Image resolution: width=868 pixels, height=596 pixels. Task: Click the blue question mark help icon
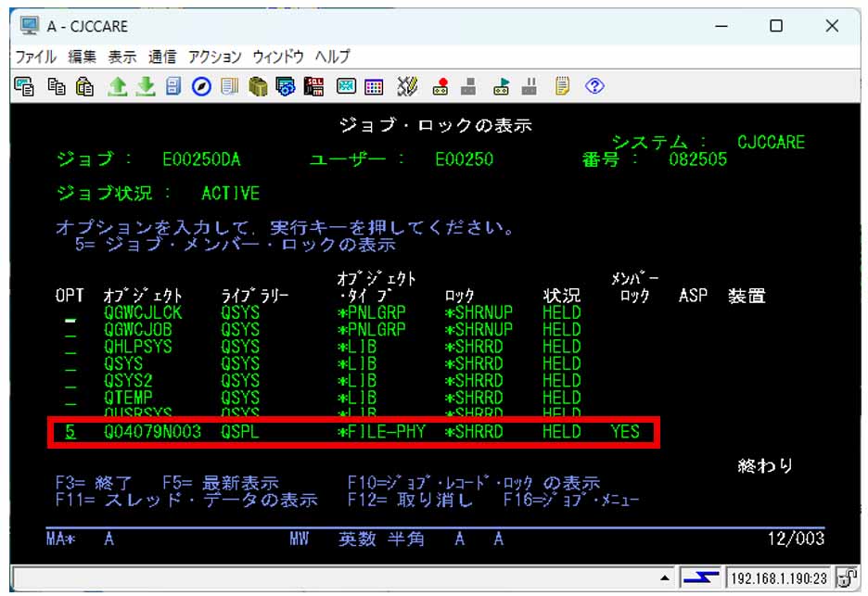click(x=595, y=86)
